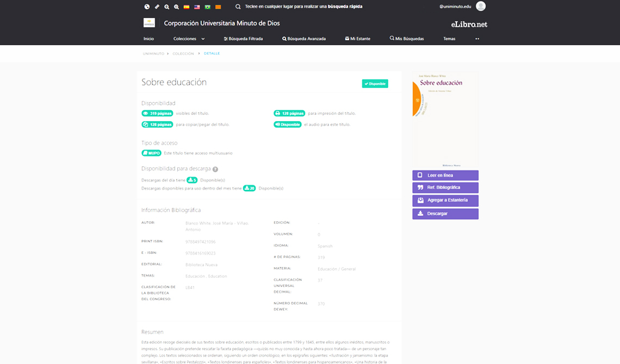
Task: Open Mi Estante
Action: (x=357, y=39)
